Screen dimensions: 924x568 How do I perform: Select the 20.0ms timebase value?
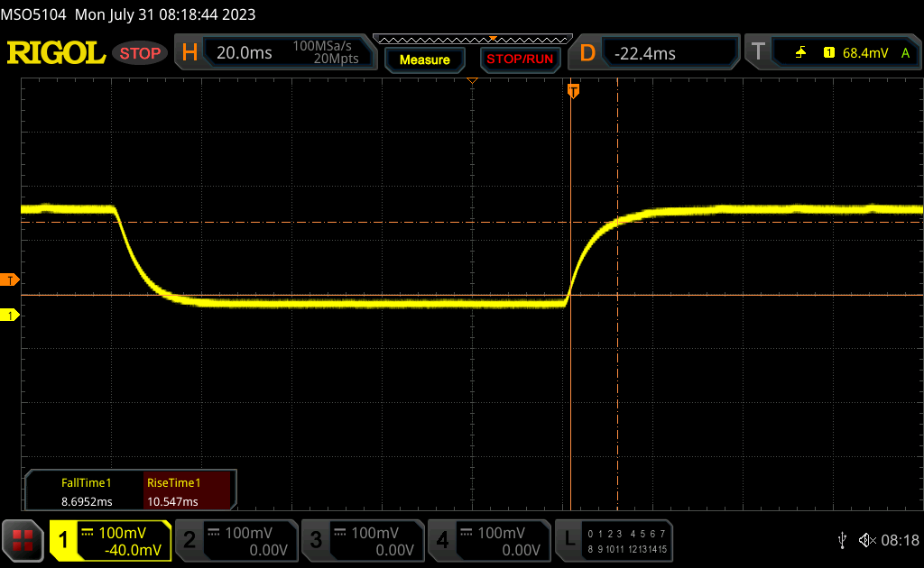(244, 53)
